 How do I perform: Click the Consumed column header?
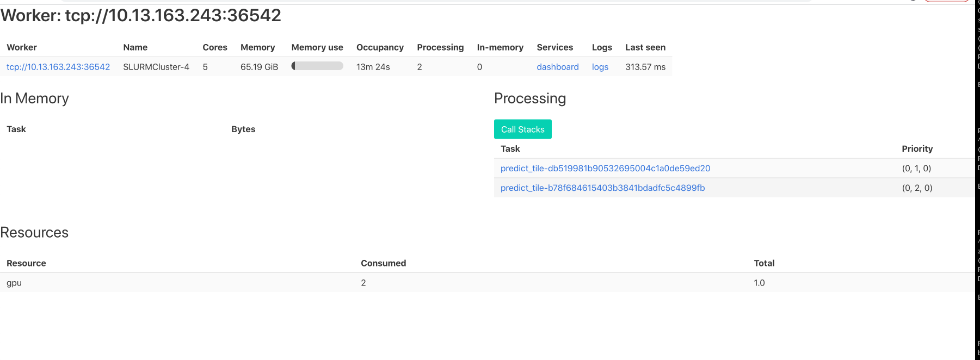[x=384, y=263]
